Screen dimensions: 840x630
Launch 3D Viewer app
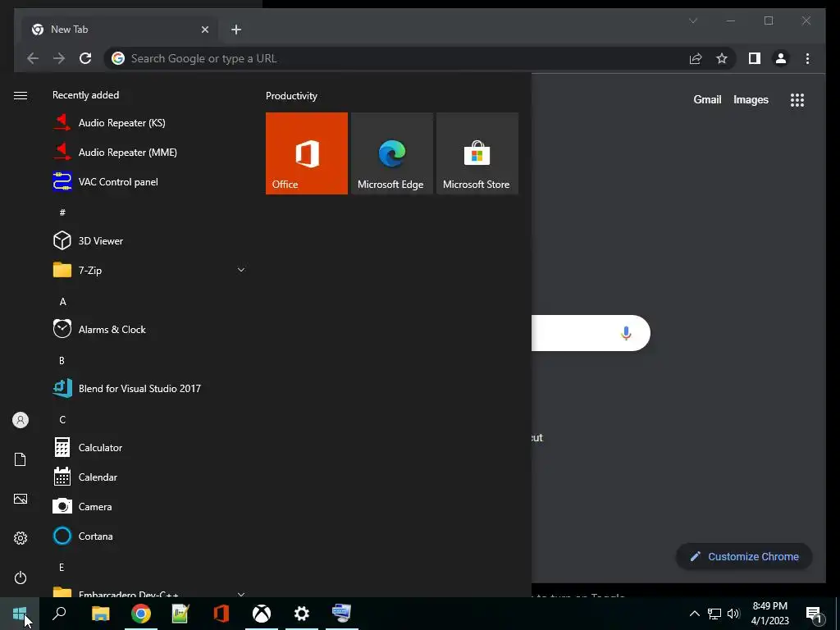(149, 240)
